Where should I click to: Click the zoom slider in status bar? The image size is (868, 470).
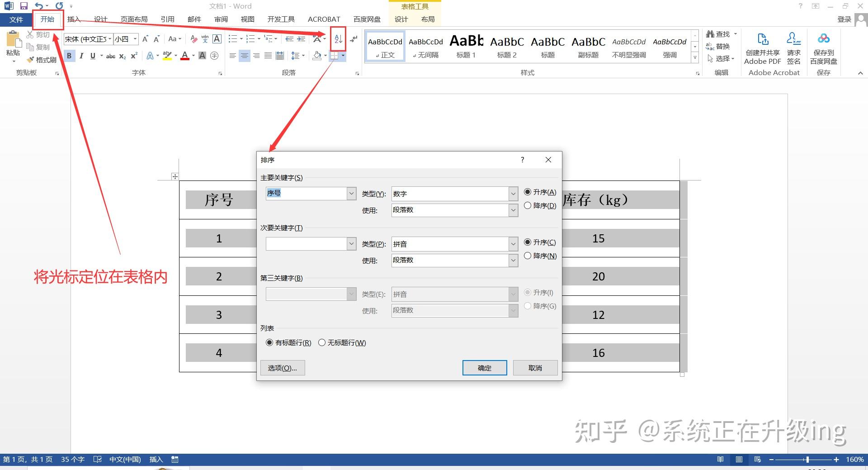pyautogui.click(x=807, y=460)
